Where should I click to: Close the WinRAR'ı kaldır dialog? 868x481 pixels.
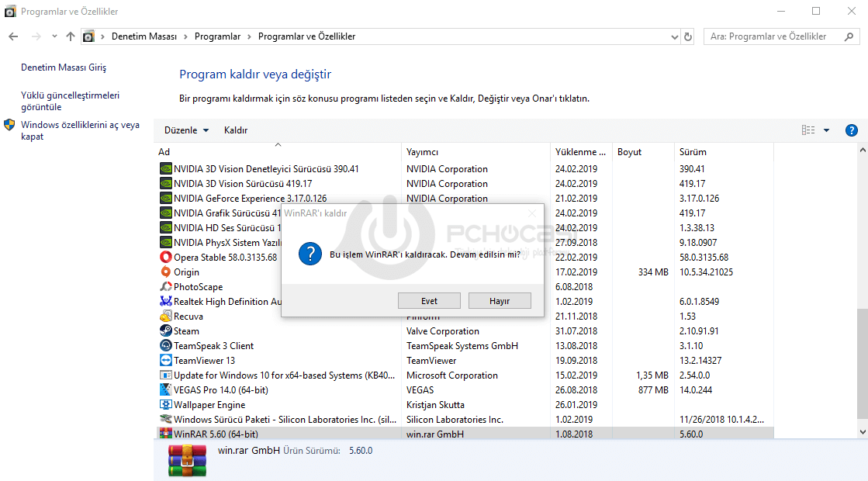[532, 213]
